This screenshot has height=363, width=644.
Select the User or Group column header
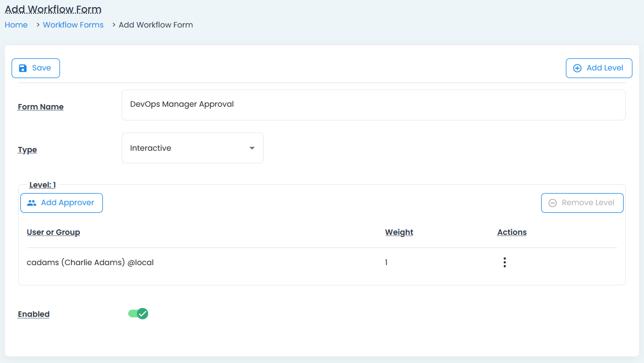(53, 232)
